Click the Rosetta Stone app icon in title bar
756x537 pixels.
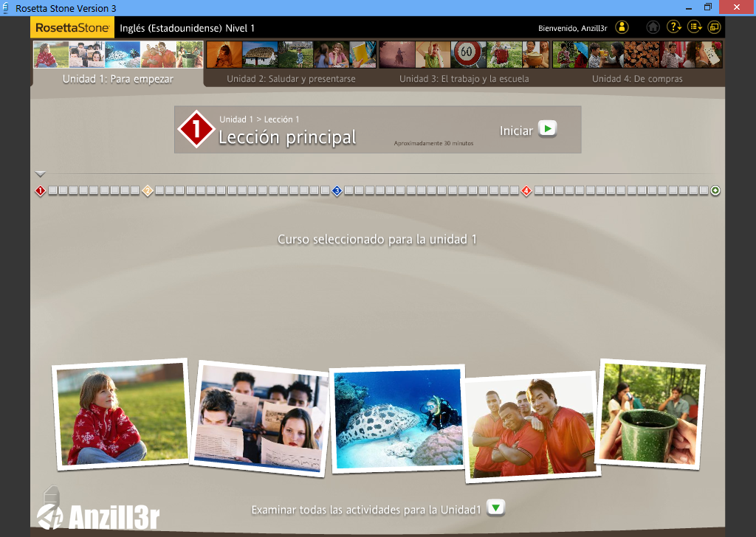[6, 7]
